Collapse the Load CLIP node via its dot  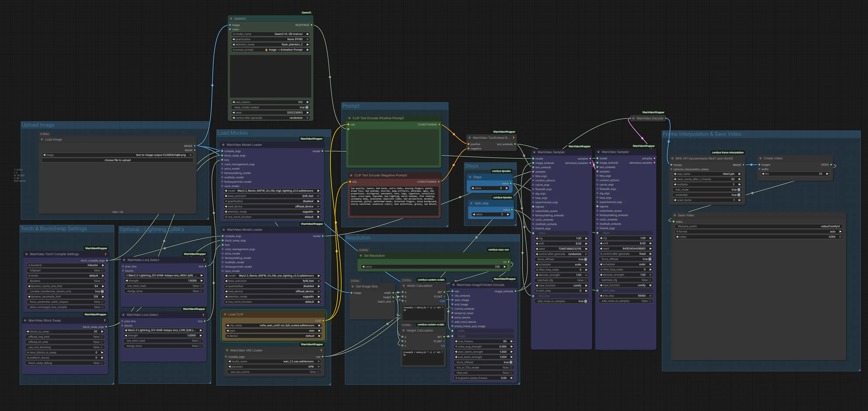[225, 314]
